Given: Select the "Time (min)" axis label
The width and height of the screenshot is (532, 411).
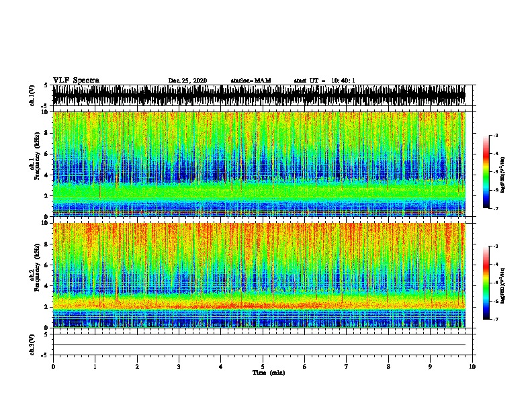Looking at the screenshot, I should (x=269, y=373).
